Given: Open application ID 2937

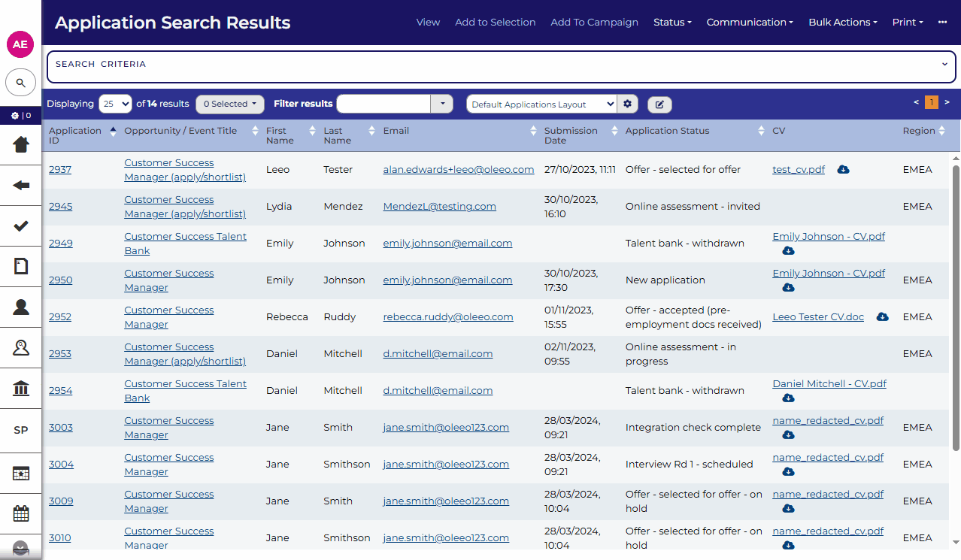Looking at the screenshot, I should 60,170.
